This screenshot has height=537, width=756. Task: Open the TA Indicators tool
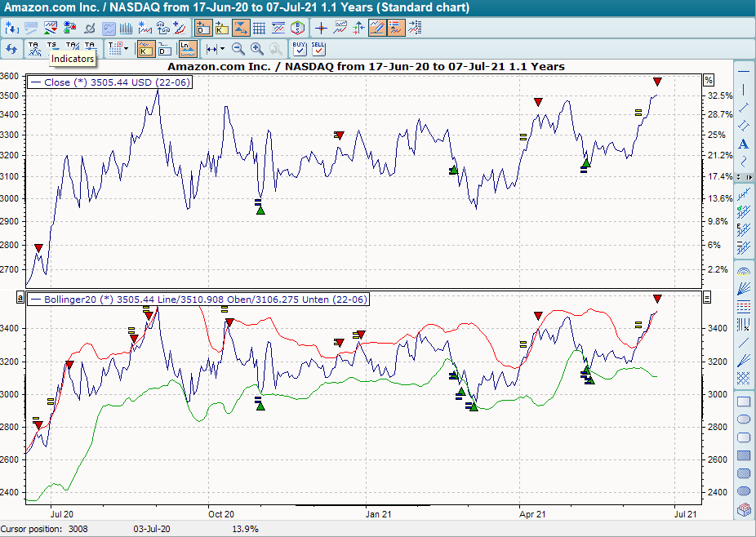point(33,47)
